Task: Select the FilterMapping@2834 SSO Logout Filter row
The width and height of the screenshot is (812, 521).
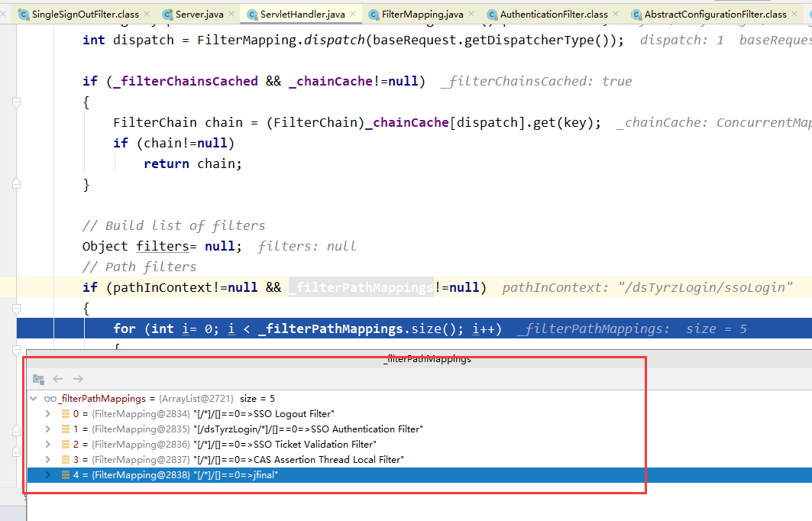Action: (419, 414)
